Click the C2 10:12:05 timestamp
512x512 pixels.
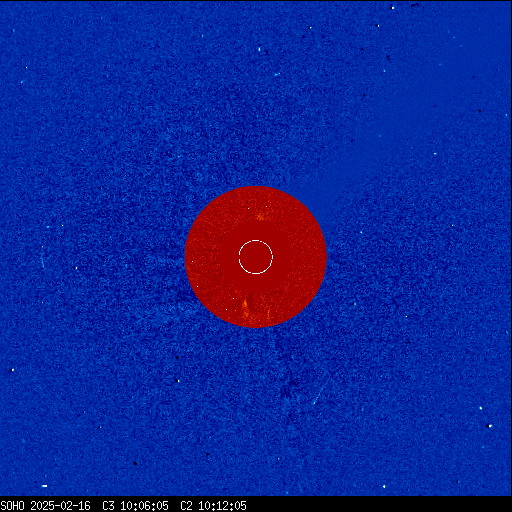(x=213, y=506)
